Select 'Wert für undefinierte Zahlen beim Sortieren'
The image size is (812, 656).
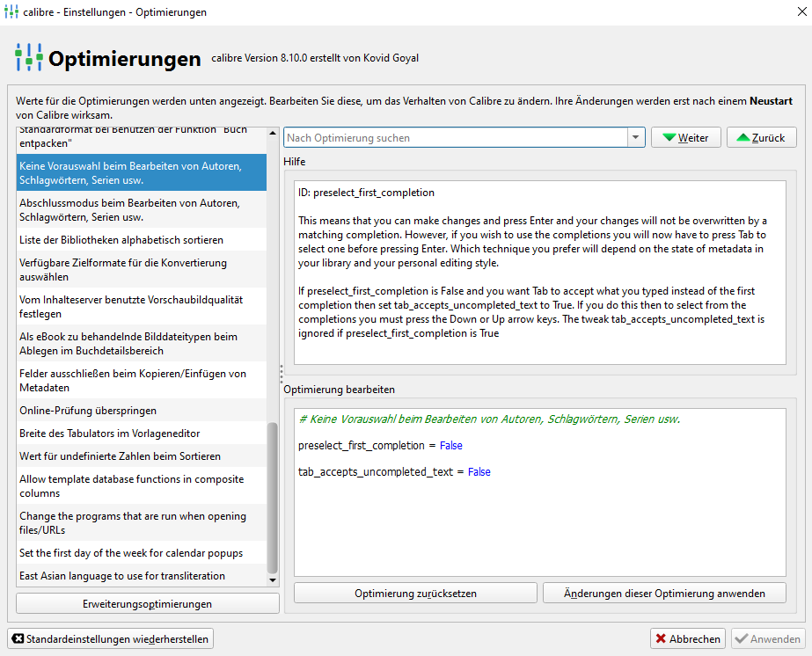click(142, 456)
